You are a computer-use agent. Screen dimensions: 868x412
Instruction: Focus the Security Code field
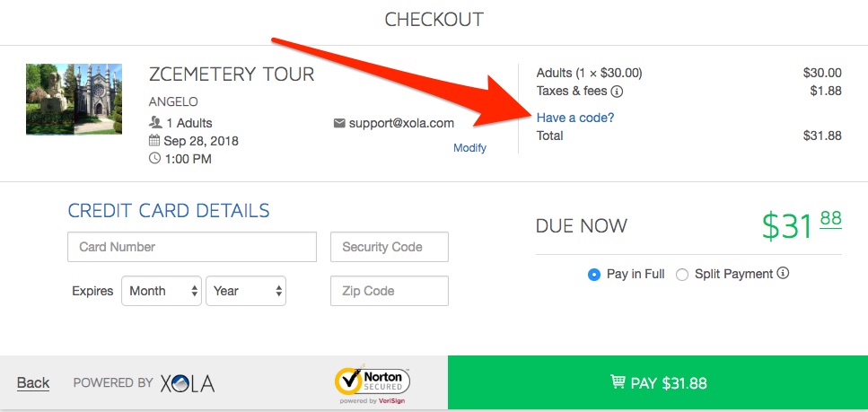390,247
